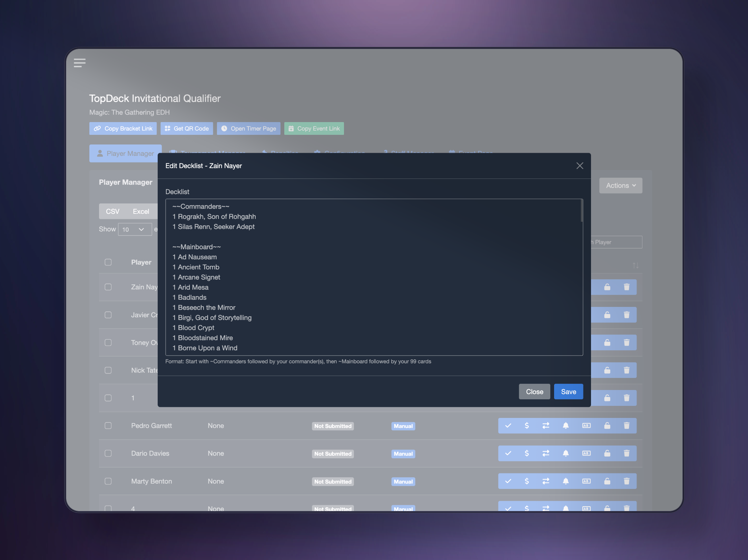Save the edited decklist
The height and width of the screenshot is (560, 748).
pyautogui.click(x=568, y=392)
